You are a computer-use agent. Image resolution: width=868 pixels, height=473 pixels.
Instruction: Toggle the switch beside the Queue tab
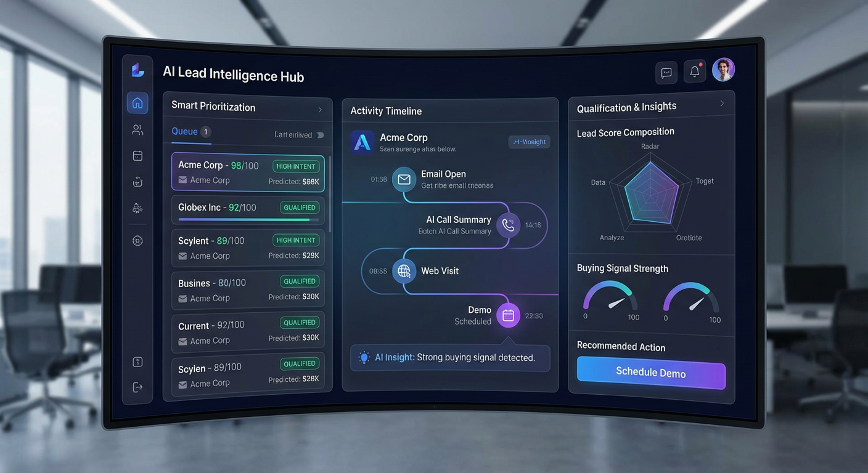click(x=319, y=135)
